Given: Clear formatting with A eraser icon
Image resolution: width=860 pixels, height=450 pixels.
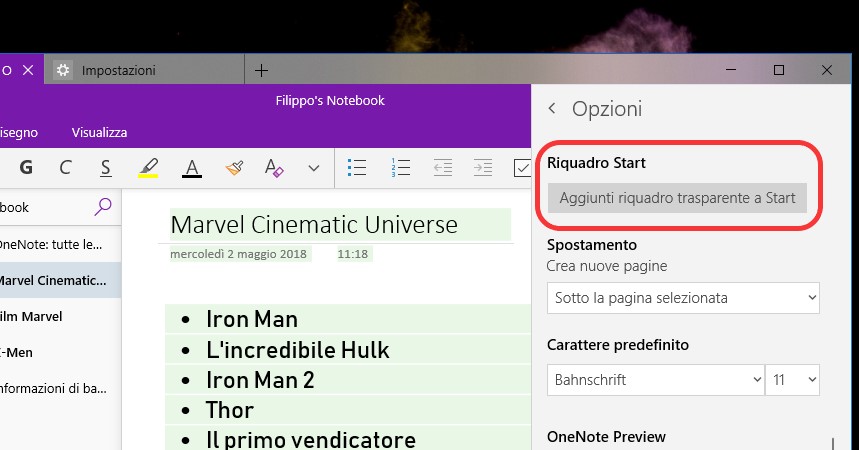Looking at the screenshot, I should pos(274,168).
